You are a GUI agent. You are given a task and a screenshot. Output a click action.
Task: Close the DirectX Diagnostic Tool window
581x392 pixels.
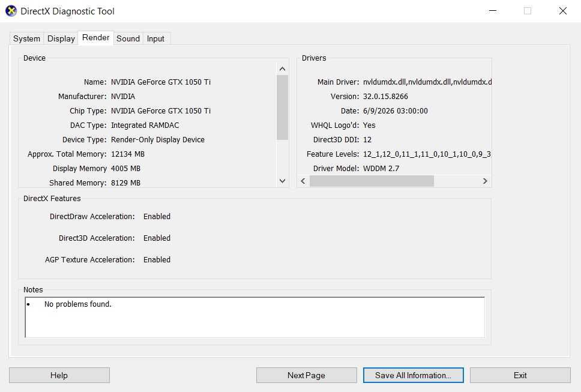pos(563,11)
